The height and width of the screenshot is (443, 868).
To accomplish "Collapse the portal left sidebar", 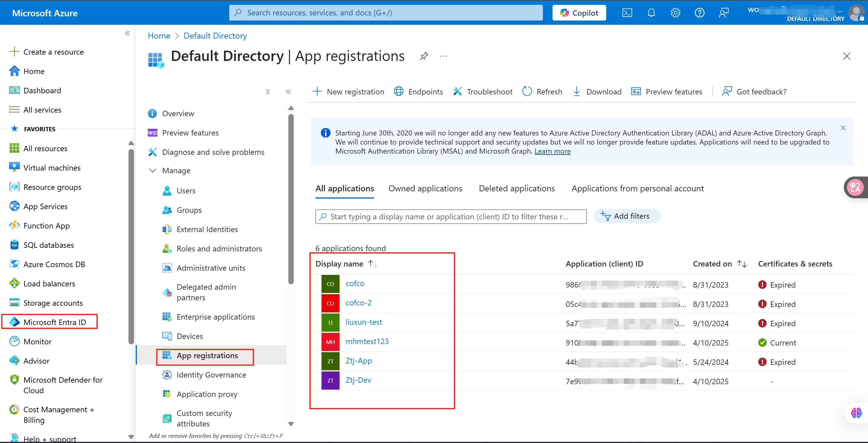I will (127, 33).
